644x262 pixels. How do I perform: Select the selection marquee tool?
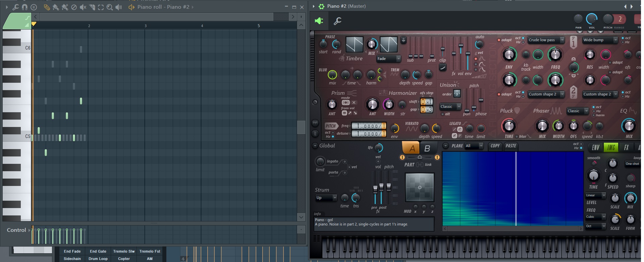[101, 7]
